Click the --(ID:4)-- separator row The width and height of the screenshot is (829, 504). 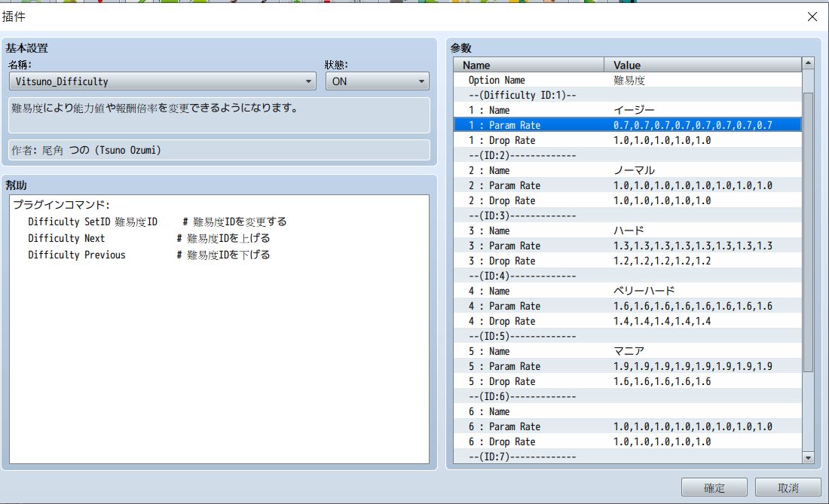(x=628, y=276)
